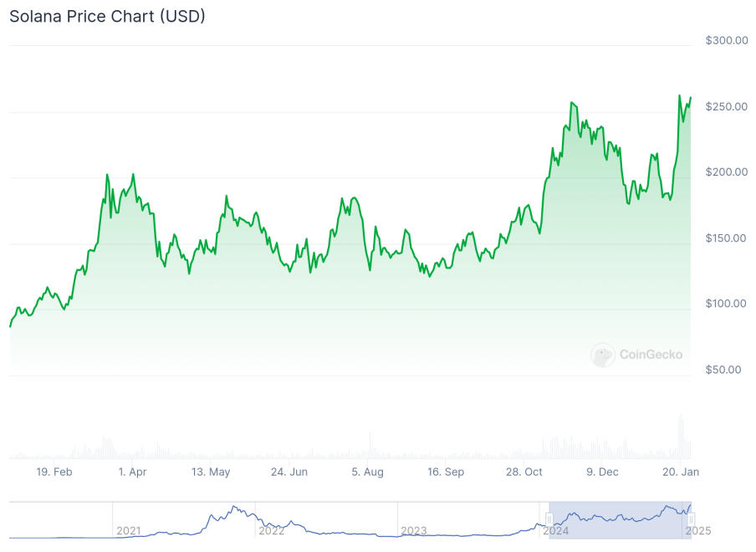Click the CoinGecko watermark text
Image resolution: width=756 pixels, height=552 pixels.
click(651, 355)
